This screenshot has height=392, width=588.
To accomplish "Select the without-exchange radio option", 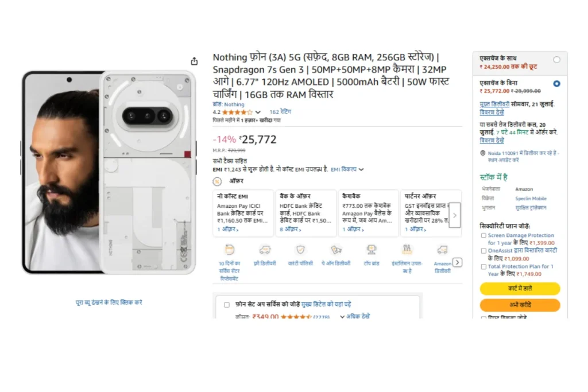I will click(x=556, y=84).
